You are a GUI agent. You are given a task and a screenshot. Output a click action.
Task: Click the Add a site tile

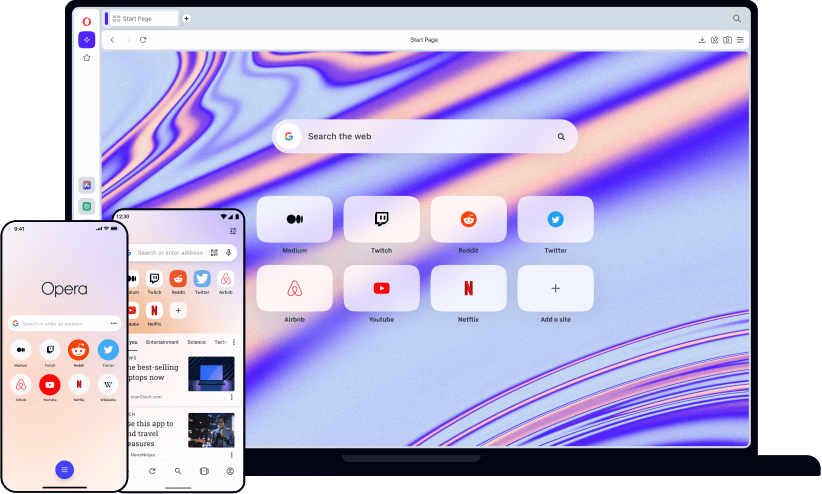556,288
